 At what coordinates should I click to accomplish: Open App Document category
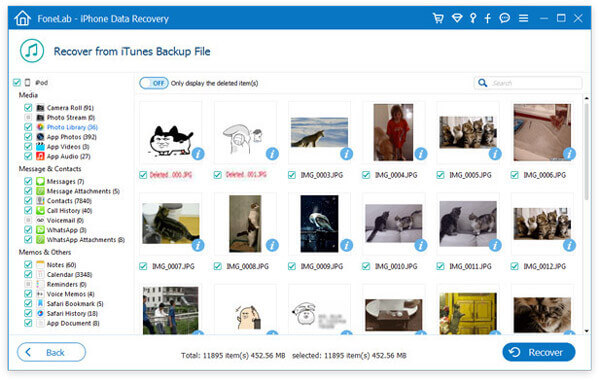pyautogui.click(x=73, y=323)
